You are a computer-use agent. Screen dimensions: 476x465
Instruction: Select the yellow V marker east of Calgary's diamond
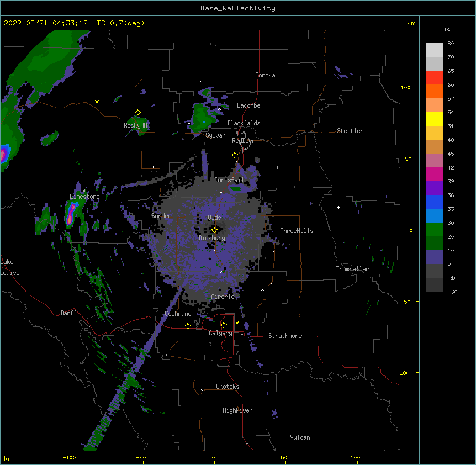pyautogui.click(x=237, y=323)
